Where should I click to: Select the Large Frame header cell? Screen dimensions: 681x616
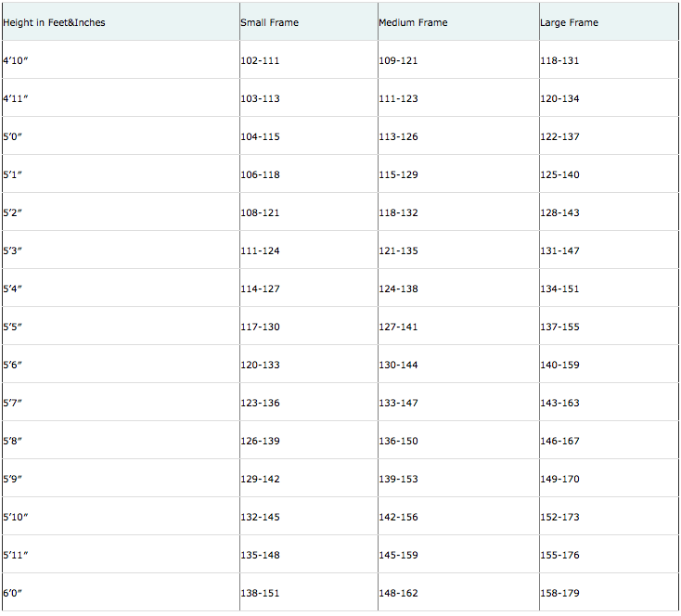pos(569,22)
